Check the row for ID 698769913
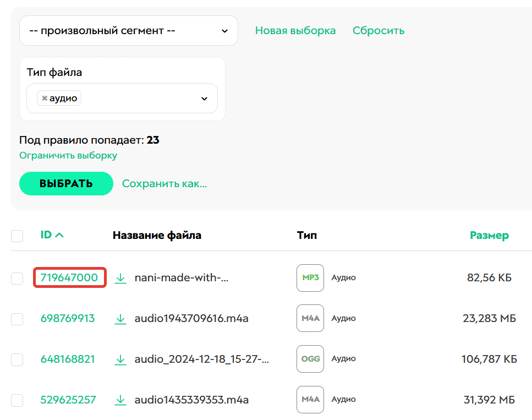This screenshot has width=532, height=420. [x=17, y=319]
